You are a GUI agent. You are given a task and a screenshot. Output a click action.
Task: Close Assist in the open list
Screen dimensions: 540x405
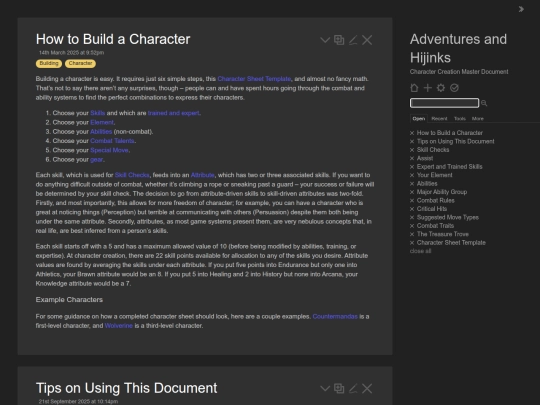click(x=412, y=158)
